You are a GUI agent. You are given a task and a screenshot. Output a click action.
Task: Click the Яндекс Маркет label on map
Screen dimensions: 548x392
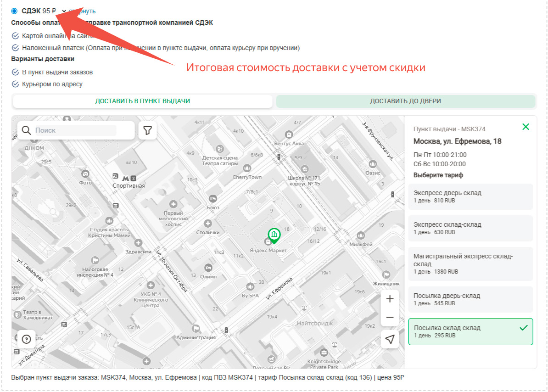tap(268, 250)
